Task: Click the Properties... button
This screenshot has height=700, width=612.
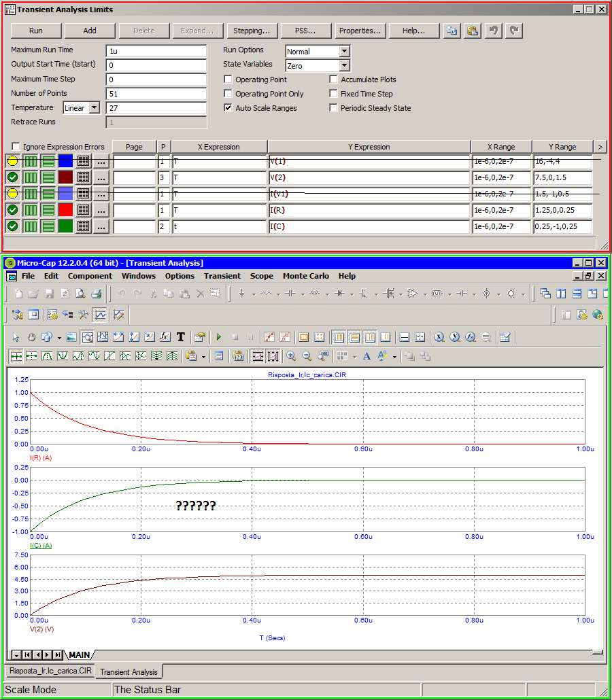Action: (x=360, y=31)
